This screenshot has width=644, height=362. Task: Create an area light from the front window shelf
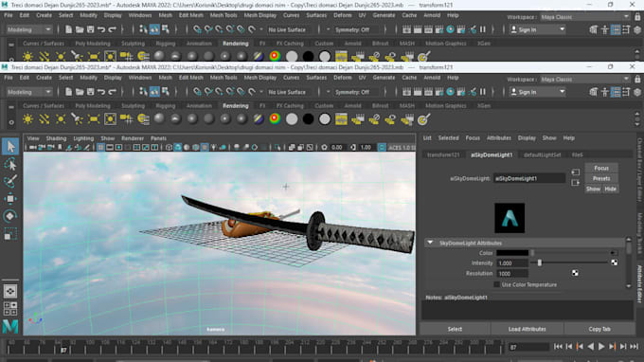pyautogui.click(x=94, y=119)
